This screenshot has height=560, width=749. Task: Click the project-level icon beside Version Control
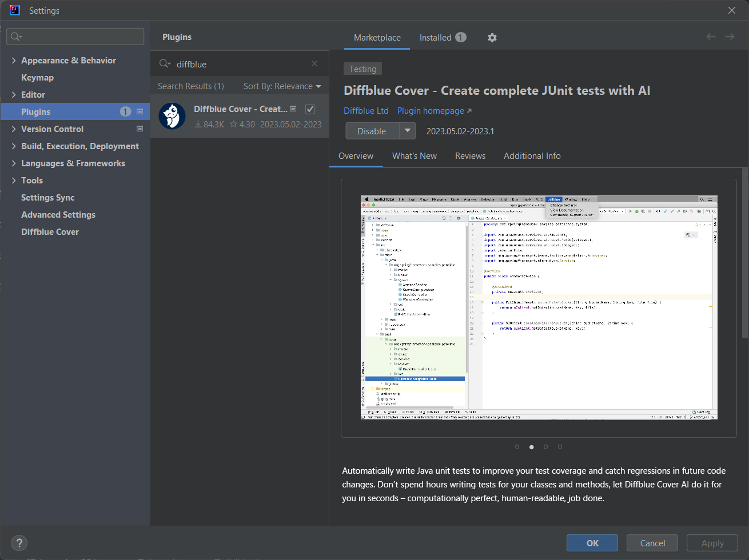[x=140, y=129]
